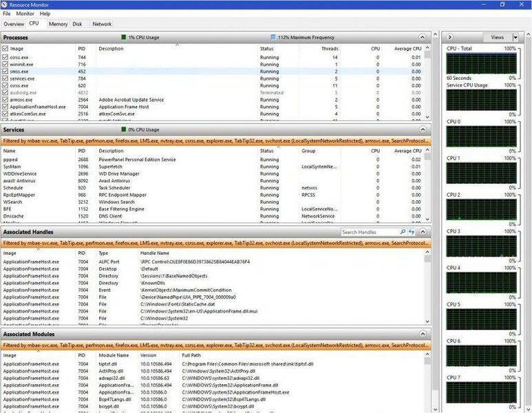Click the CPU 3 graph

click(x=482, y=246)
